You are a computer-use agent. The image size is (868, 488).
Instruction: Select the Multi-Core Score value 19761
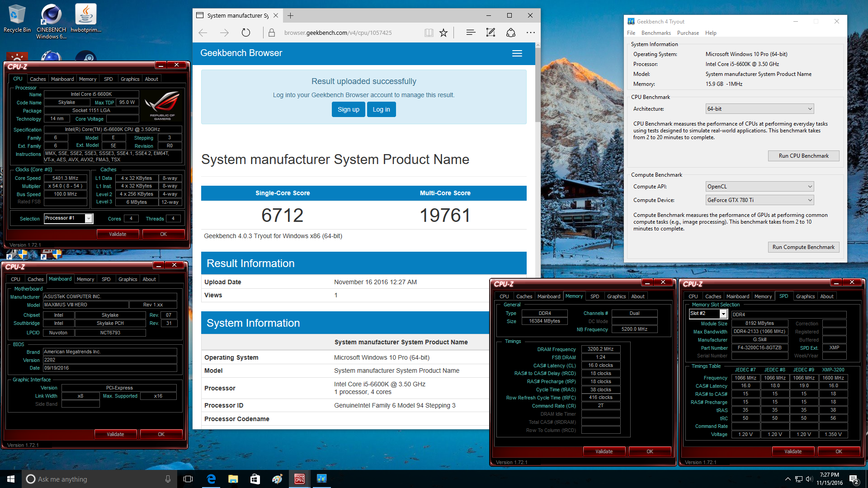(x=445, y=215)
